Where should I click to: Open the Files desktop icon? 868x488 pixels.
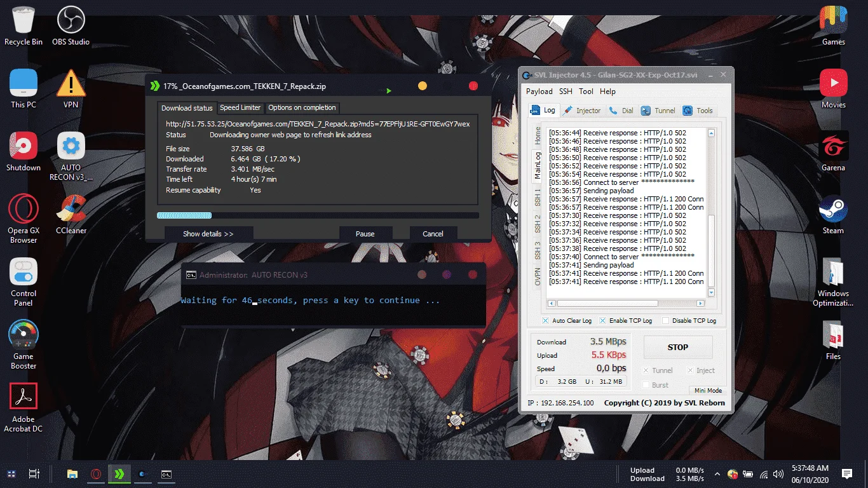(x=833, y=340)
